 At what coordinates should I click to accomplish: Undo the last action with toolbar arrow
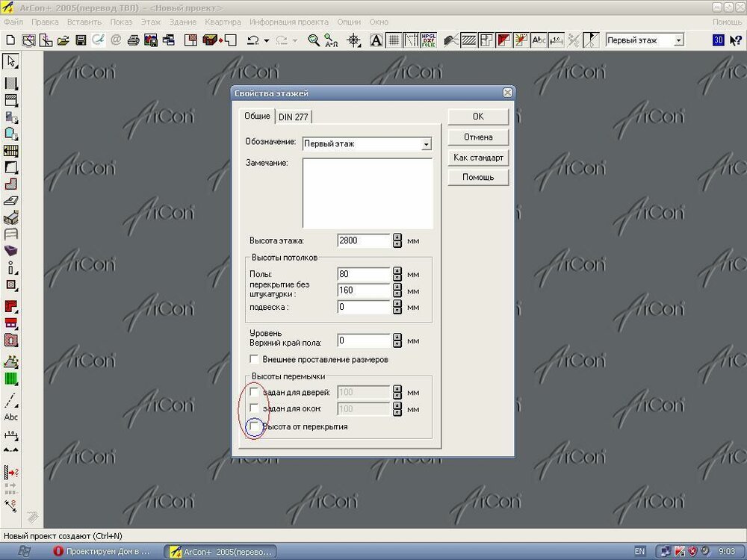pos(252,40)
